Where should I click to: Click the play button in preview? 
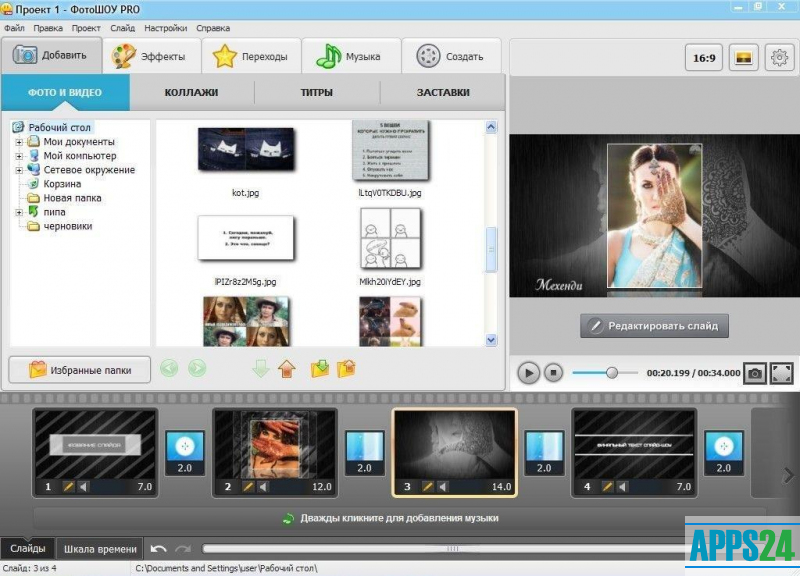coord(528,373)
